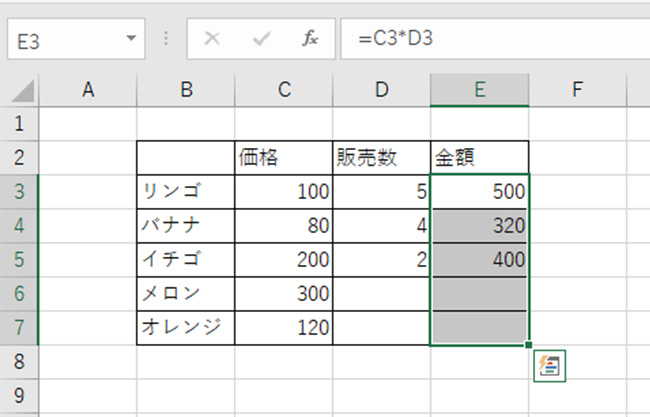Select the メロン cell
650x417 pixels.
tap(186, 294)
